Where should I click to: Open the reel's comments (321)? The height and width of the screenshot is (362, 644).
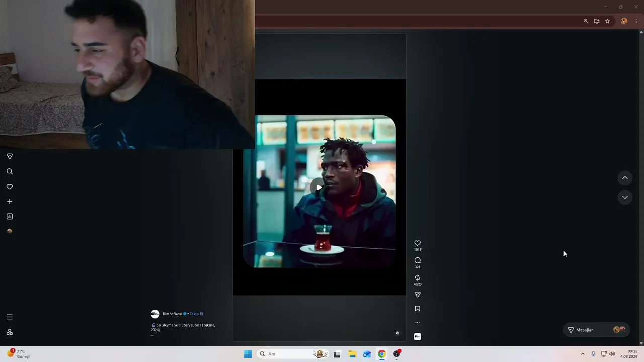(417, 260)
